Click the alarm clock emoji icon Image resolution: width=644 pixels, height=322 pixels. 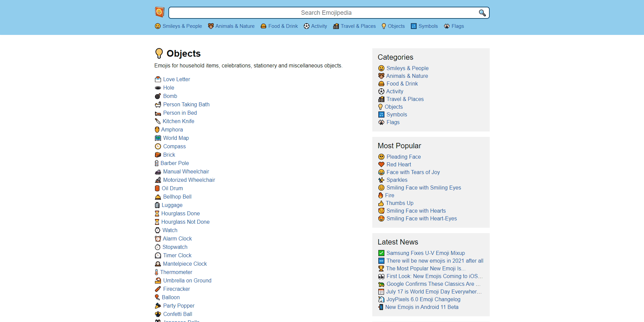coord(158,239)
